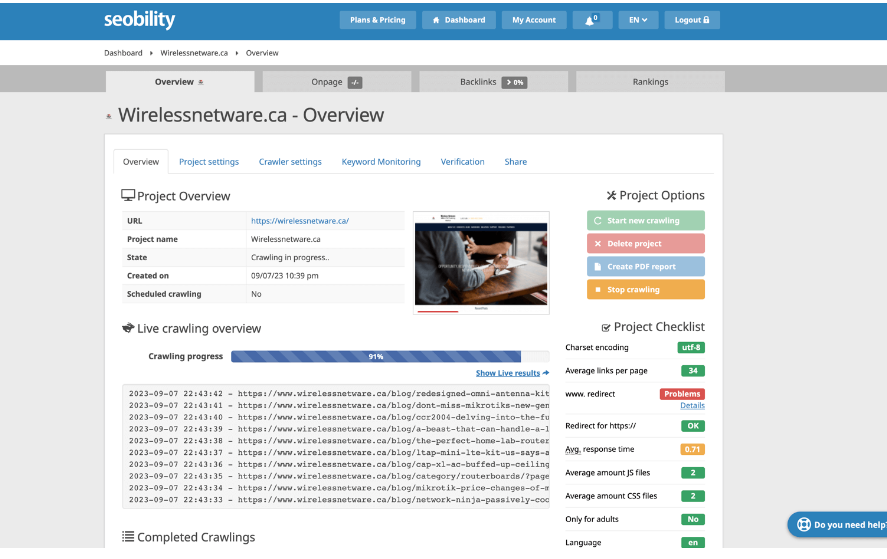The image size is (887, 559).
Task: Click Create PDF report button
Action: coord(645,266)
